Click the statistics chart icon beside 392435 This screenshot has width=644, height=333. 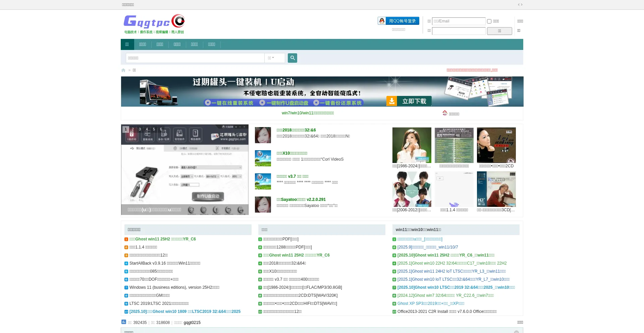pyautogui.click(x=124, y=322)
